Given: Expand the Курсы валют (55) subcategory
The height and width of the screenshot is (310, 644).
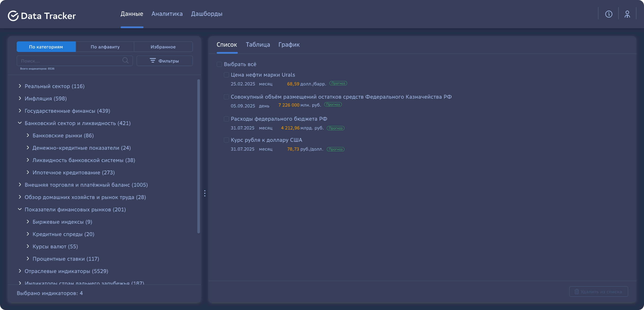Looking at the screenshot, I should tap(28, 246).
